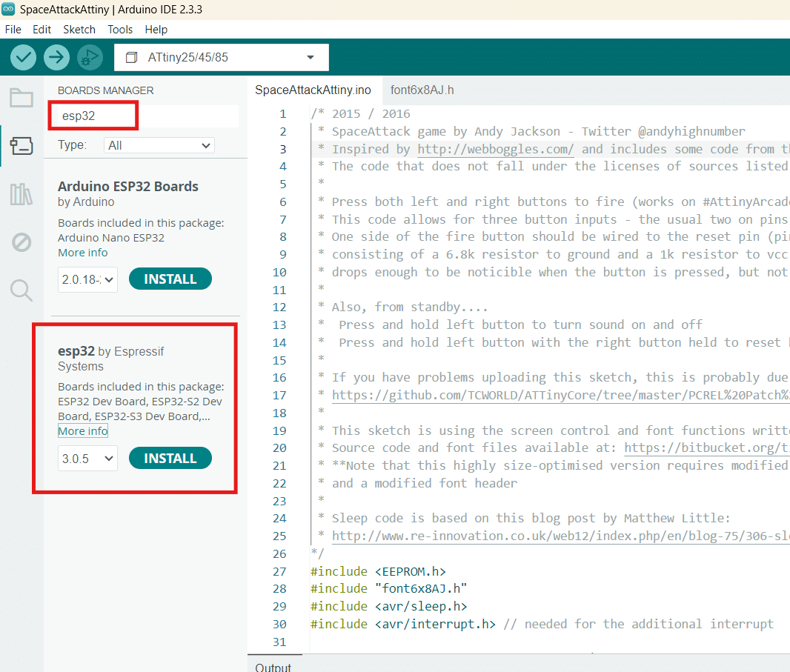Image resolution: width=790 pixels, height=672 pixels.
Task: Toggle the Boards Manager sidebar icon
Action: [21, 146]
